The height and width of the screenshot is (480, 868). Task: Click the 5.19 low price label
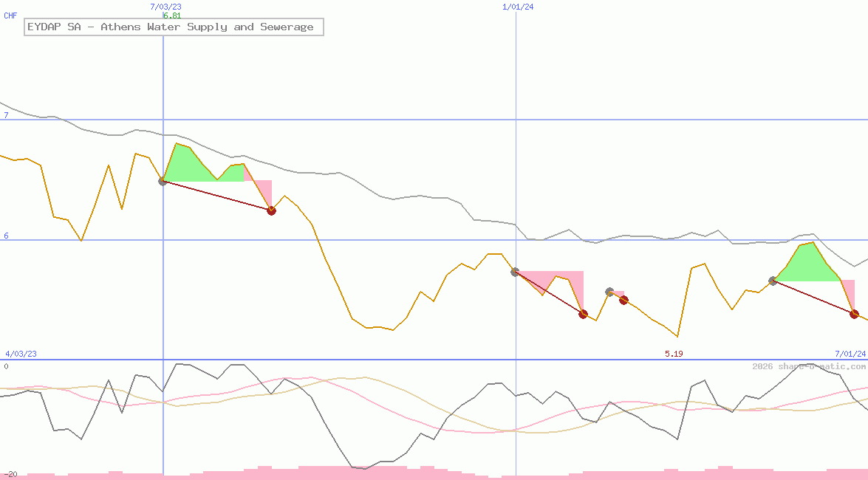[x=673, y=354]
